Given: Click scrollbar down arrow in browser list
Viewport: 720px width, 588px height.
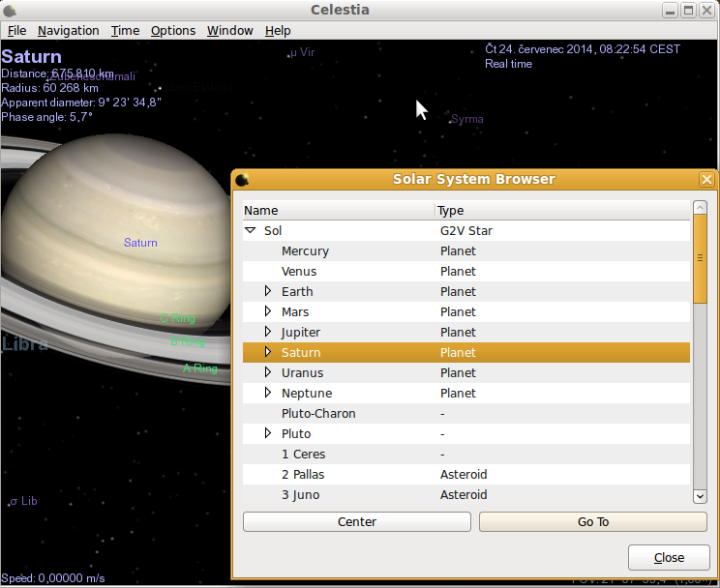Looking at the screenshot, I should coord(700,496).
